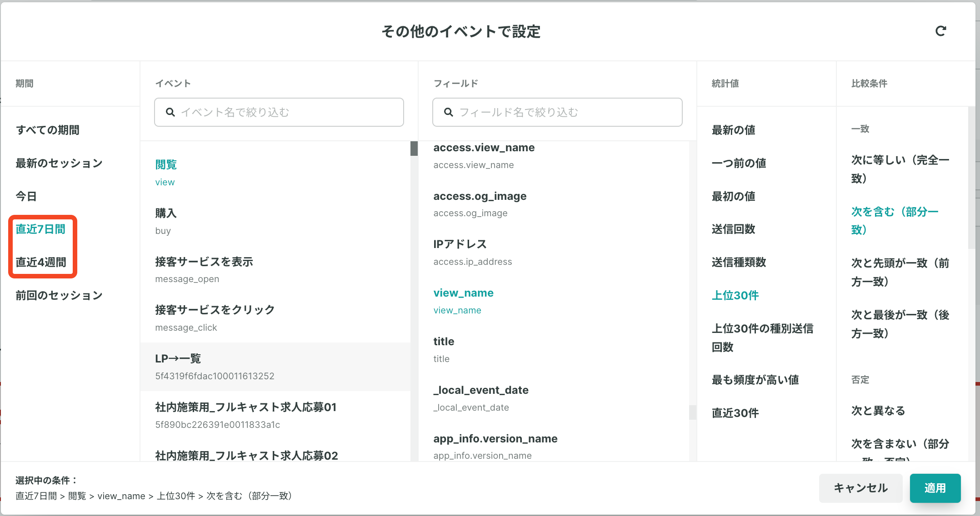Select 次と最後が一致（後方一致） condition
The width and height of the screenshot is (980, 516).
click(x=900, y=324)
